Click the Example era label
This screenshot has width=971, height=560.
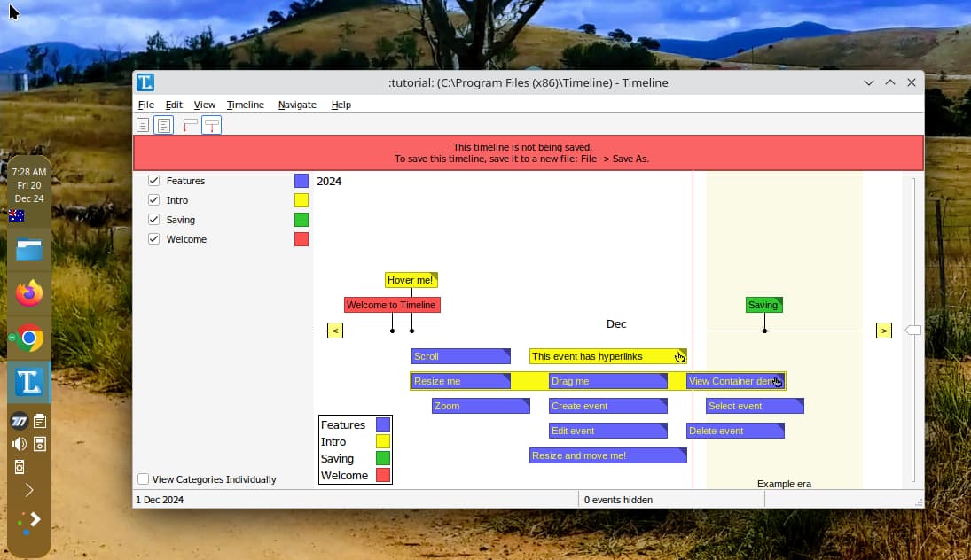[x=784, y=484]
